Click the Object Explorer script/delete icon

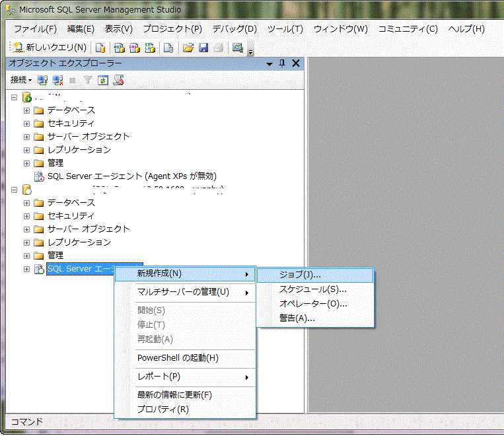point(118,80)
